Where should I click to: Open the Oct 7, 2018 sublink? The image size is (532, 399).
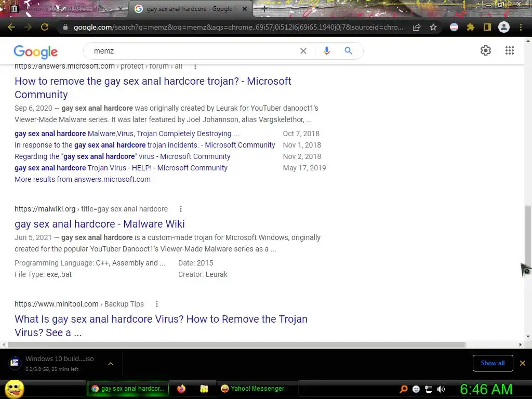tap(127, 134)
